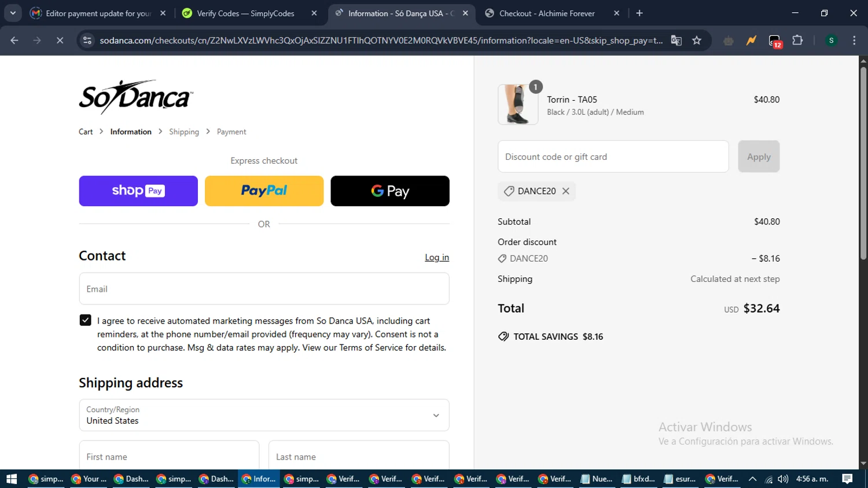868x488 pixels.
Task: Close the Checkout - Alchimie Forever tab
Action: (x=616, y=13)
